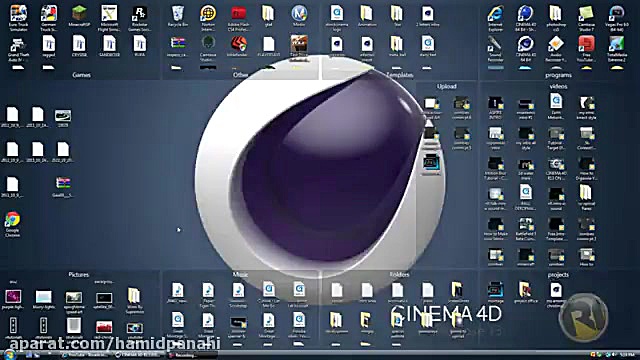Switch to Recording taskbar button
Viewport: 640px width, 360px height.
[192, 355]
